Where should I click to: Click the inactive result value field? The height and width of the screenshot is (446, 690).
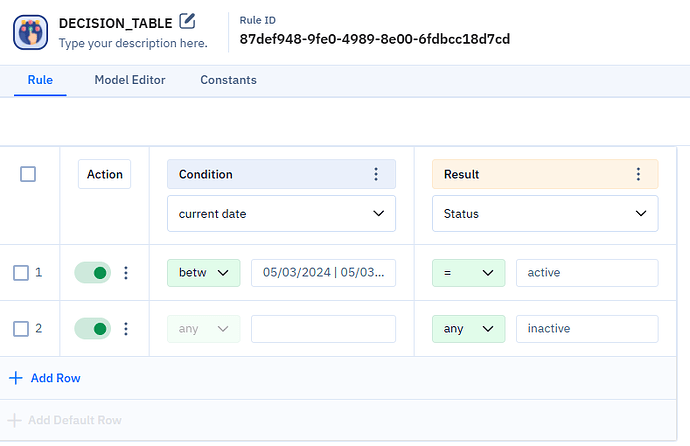587,329
